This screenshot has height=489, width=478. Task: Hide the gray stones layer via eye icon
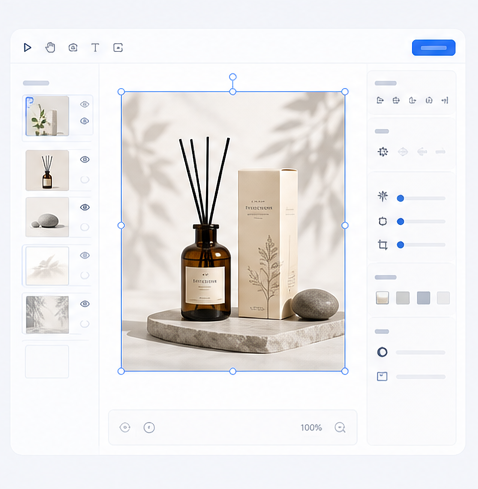coord(85,207)
